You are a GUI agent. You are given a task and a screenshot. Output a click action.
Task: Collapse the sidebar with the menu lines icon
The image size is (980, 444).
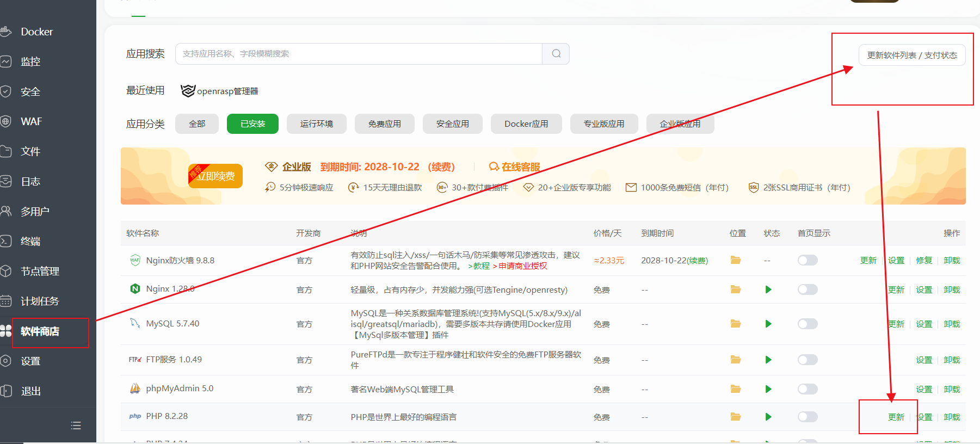76,425
